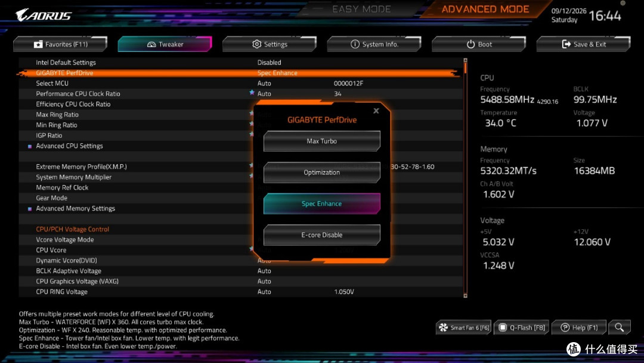Screen dimensions: 644x363
Task: Choose E-core Disable preset
Action: (x=321, y=235)
